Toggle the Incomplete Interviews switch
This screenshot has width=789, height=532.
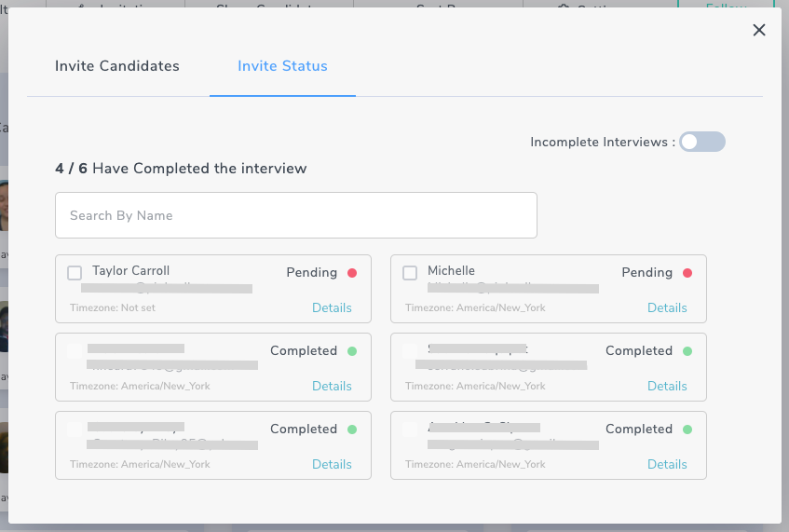701,142
